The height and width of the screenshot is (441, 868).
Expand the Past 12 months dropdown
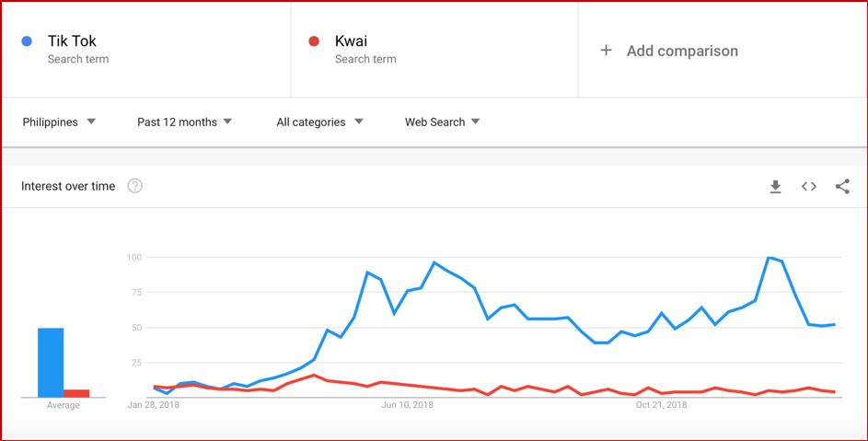coord(184,122)
